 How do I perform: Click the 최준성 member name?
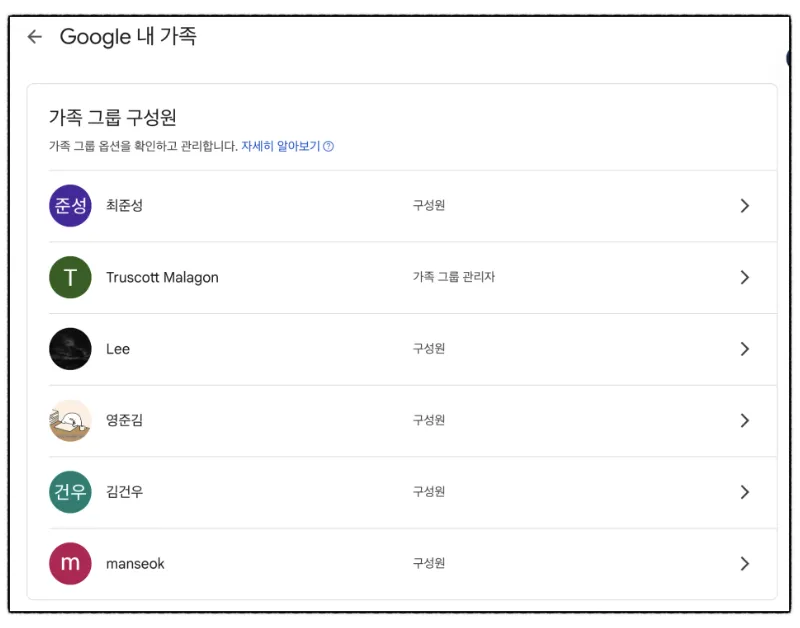point(124,206)
